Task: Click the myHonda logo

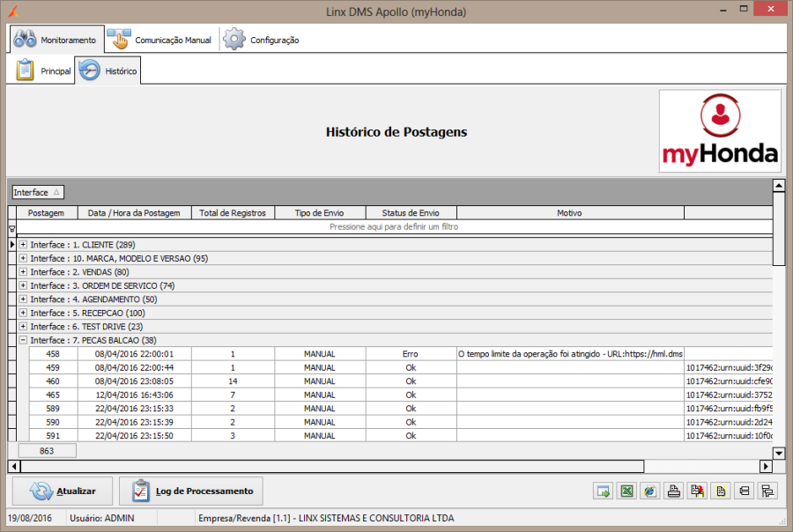Action: pyautogui.click(x=720, y=131)
